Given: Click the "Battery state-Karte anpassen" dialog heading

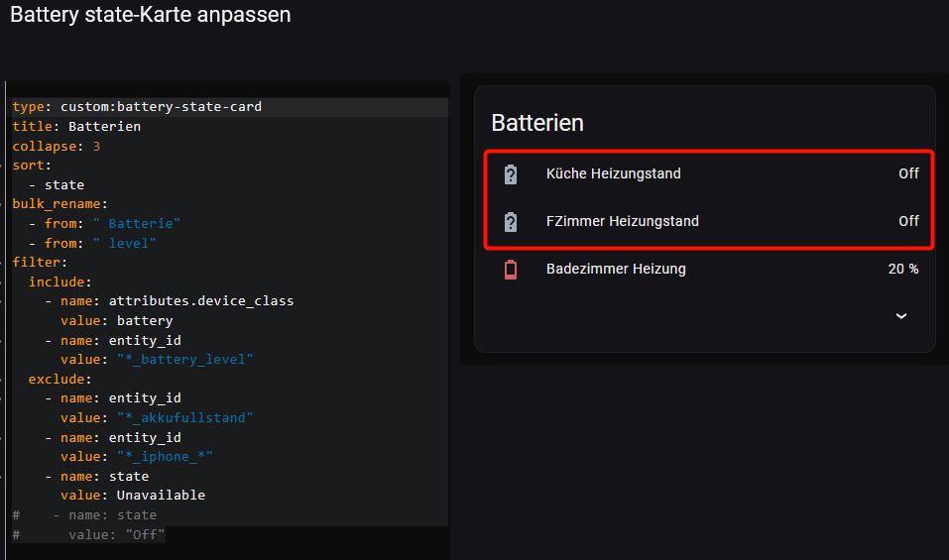Looking at the screenshot, I should point(151,16).
